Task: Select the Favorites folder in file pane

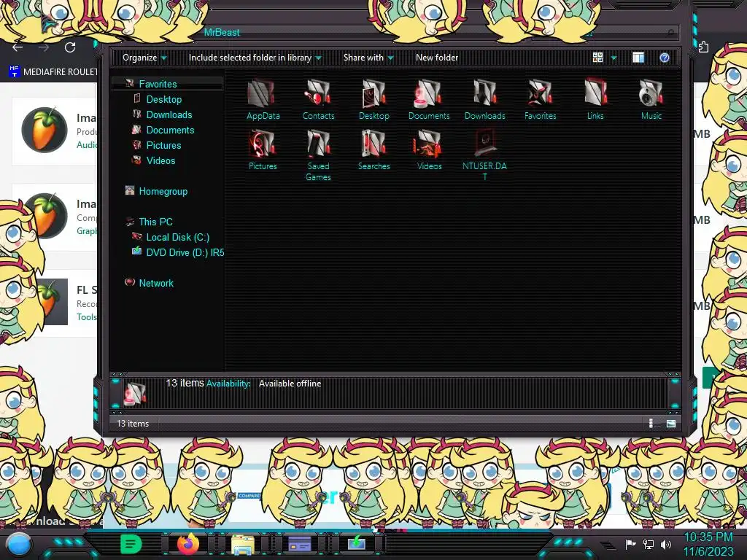Action: point(540,99)
